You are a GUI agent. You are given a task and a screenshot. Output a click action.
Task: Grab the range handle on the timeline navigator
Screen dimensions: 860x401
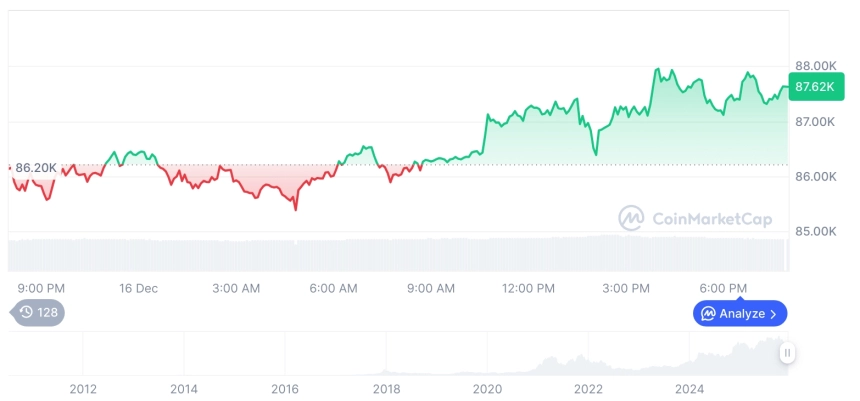(788, 353)
